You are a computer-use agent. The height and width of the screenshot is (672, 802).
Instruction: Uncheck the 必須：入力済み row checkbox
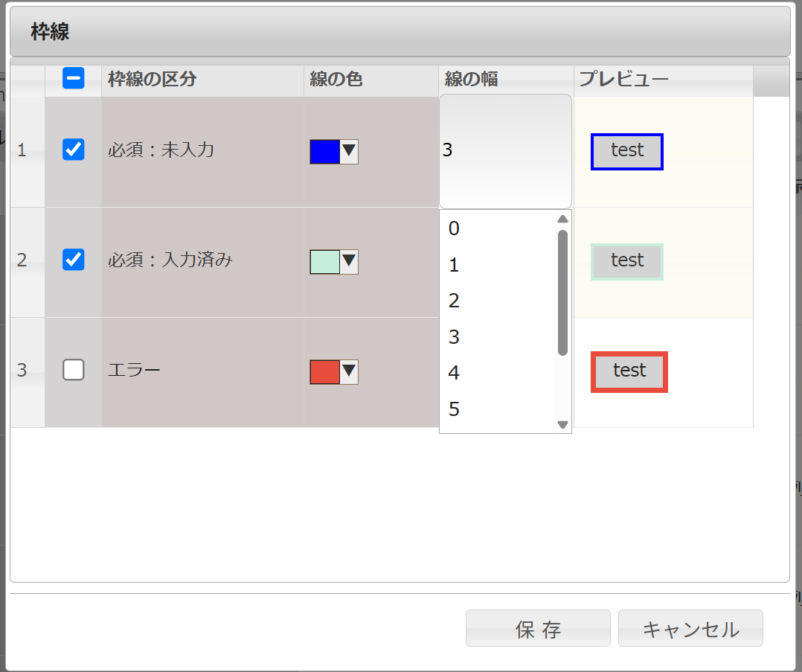73,260
